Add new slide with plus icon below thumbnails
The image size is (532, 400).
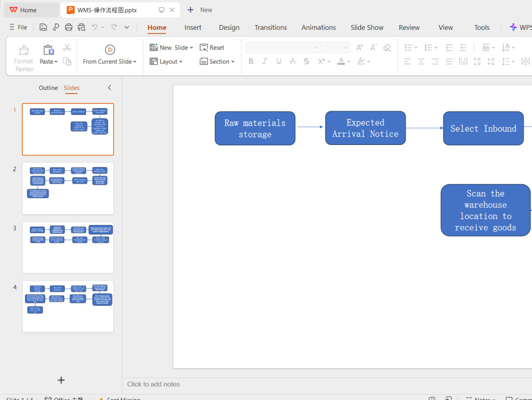point(61,380)
